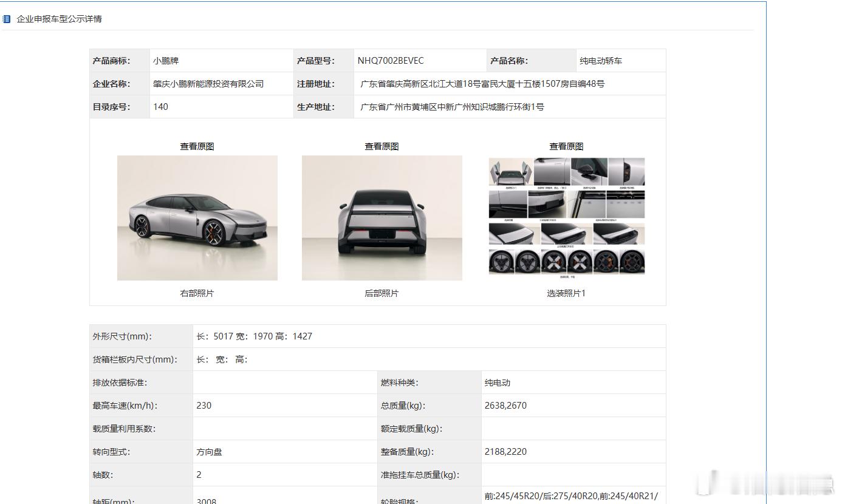Click the right-side car photo thumbnail

[197, 218]
